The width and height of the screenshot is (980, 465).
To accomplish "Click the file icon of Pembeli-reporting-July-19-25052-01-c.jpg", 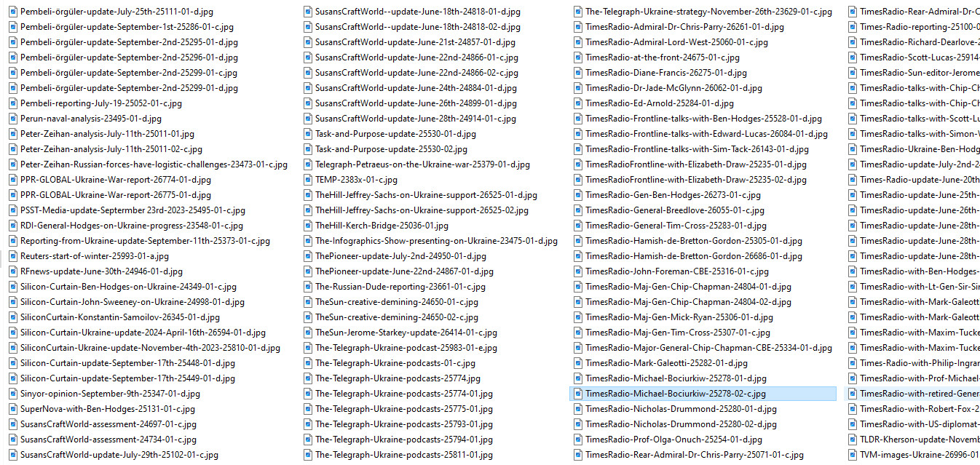I will coord(13,103).
